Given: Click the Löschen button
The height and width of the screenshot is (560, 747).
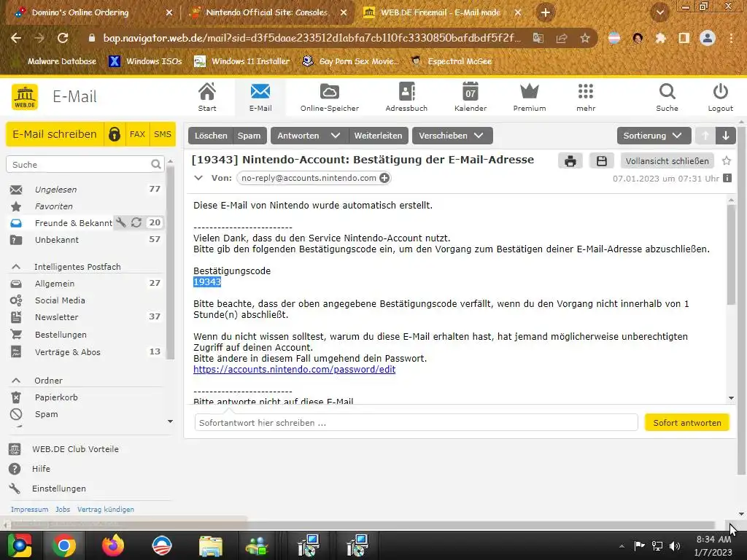Looking at the screenshot, I should (211, 136).
